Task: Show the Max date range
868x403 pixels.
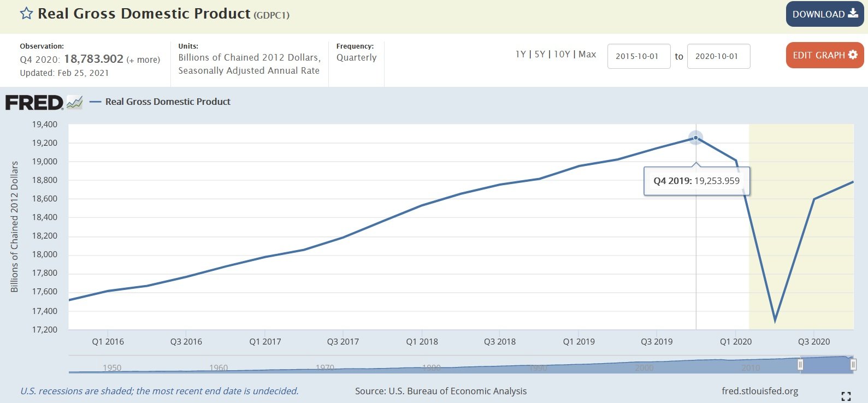Action: 587,54
